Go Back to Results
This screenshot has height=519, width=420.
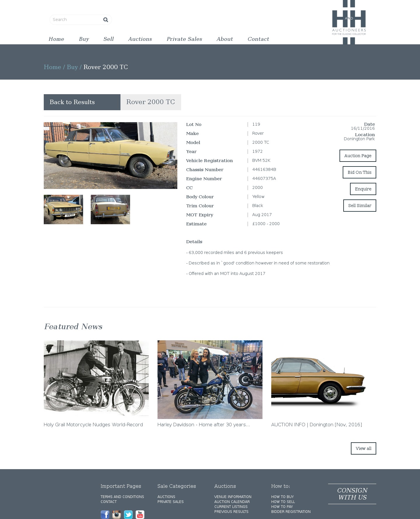click(82, 102)
